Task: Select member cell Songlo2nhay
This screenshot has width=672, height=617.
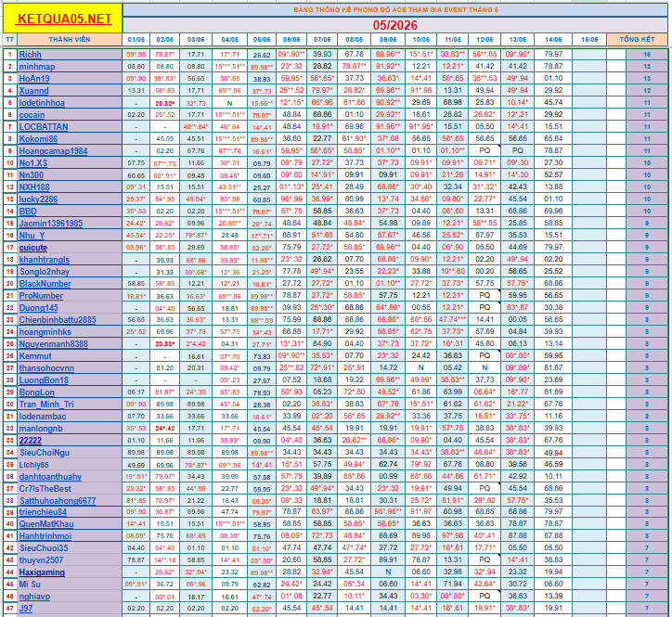Action: coord(70,271)
